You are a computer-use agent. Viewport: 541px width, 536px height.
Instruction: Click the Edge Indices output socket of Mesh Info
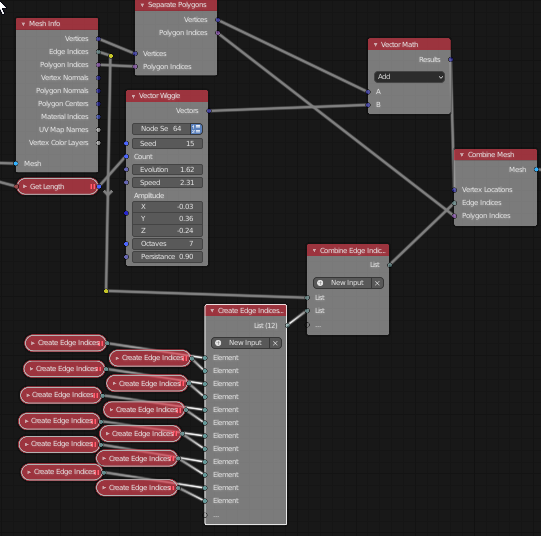pos(98,52)
